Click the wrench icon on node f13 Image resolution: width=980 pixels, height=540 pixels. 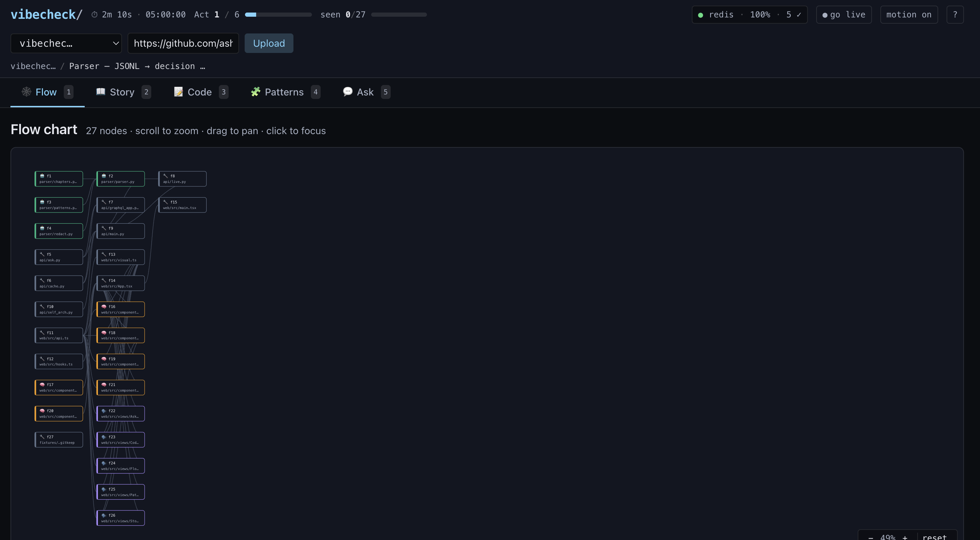point(104,254)
